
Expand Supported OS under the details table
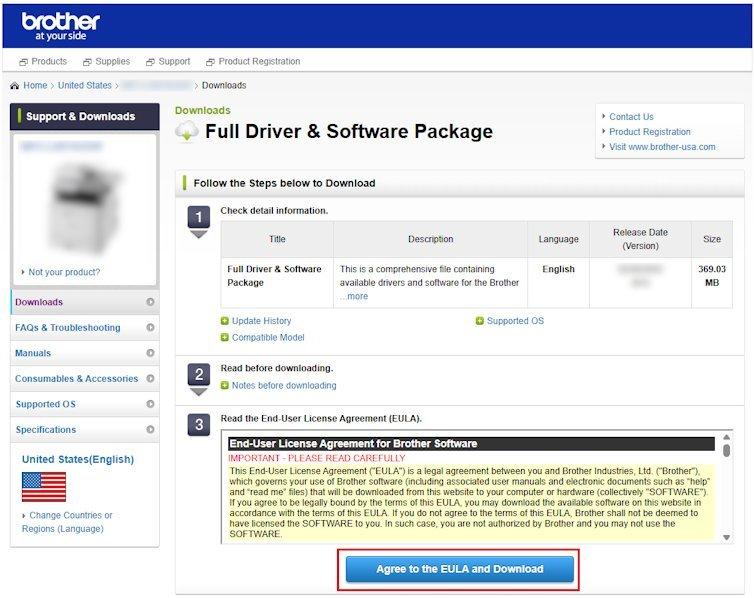point(515,321)
